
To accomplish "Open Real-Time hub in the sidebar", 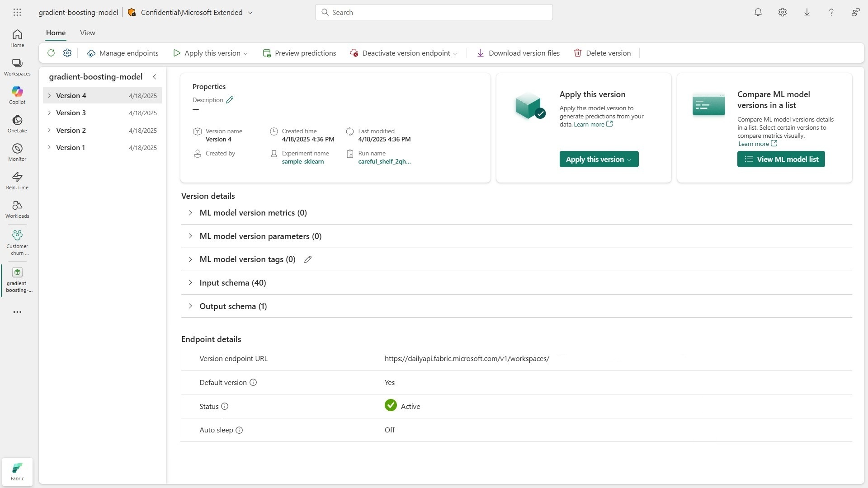I will (x=17, y=180).
